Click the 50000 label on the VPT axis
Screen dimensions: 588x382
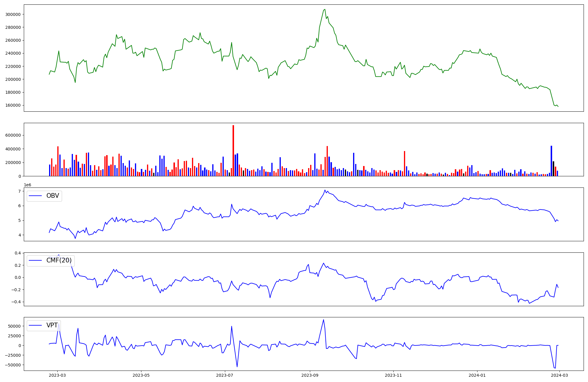[x=14, y=326]
